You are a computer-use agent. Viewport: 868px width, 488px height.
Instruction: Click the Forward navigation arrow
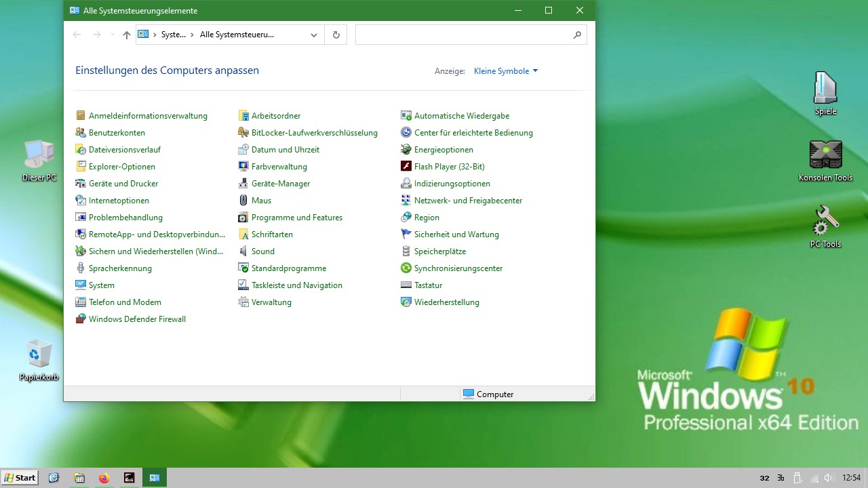[96, 35]
